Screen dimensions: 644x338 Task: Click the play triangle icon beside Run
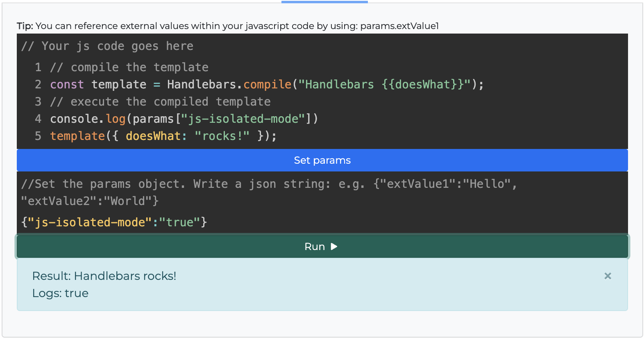point(334,246)
